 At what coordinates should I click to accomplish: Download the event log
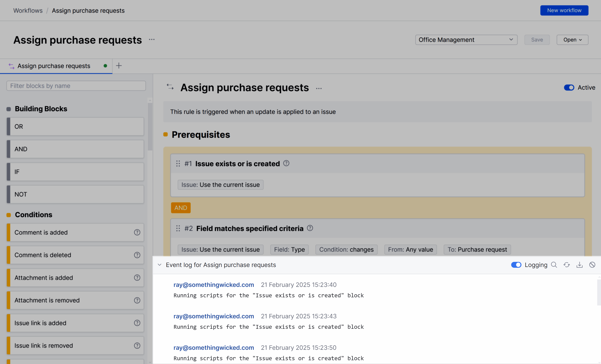580,265
